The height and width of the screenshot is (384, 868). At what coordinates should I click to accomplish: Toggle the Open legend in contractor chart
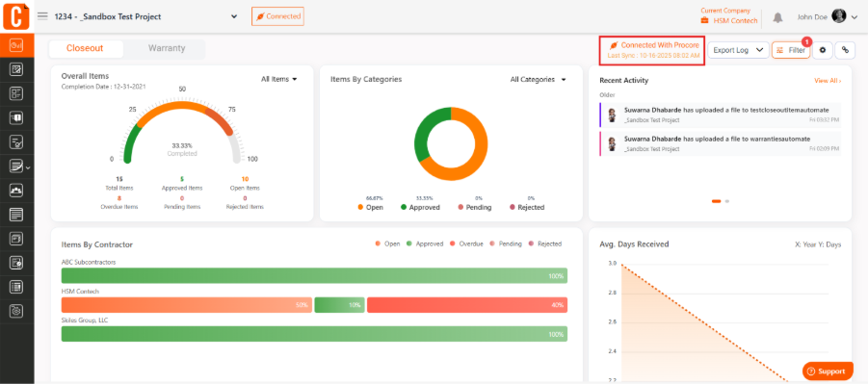point(387,243)
